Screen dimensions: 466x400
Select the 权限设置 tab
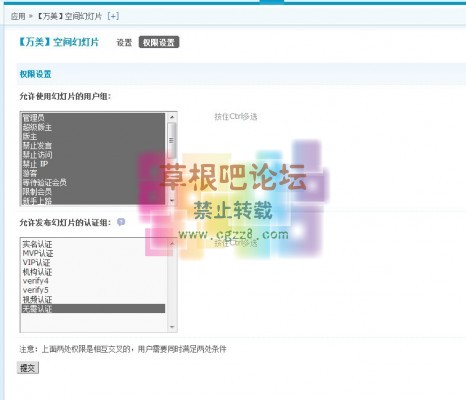159,42
